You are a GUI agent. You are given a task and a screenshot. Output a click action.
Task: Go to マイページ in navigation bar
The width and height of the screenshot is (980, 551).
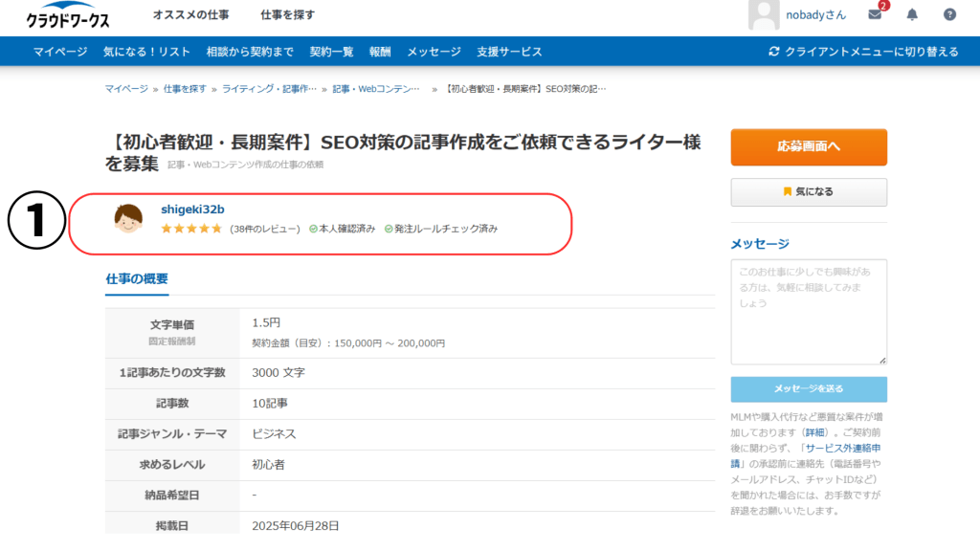(x=60, y=52)
